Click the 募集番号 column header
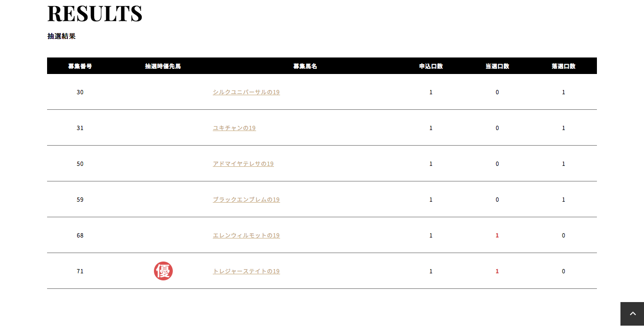This screenshot has height=336, width=644. (x=80, y=66)
